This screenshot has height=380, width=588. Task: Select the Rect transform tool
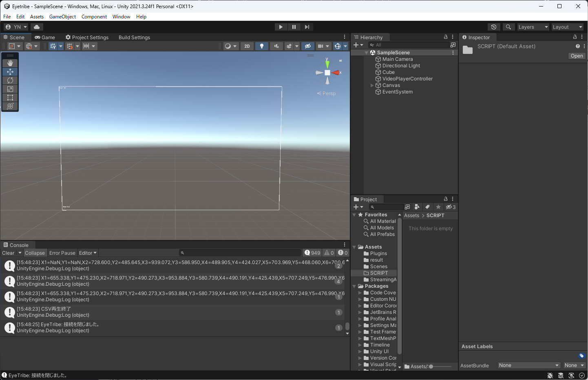coord(10,98)
